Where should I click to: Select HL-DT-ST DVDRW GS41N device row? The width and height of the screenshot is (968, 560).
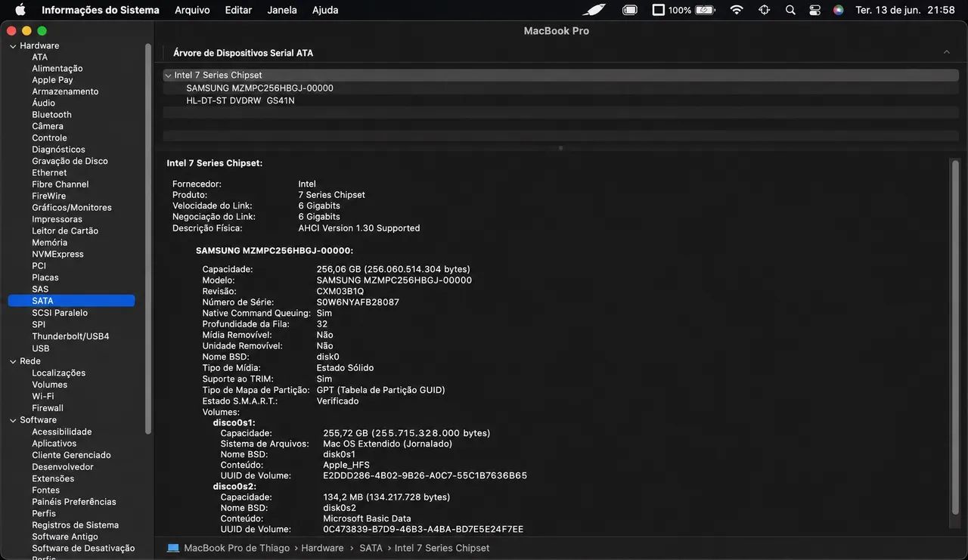click(240, 101)
